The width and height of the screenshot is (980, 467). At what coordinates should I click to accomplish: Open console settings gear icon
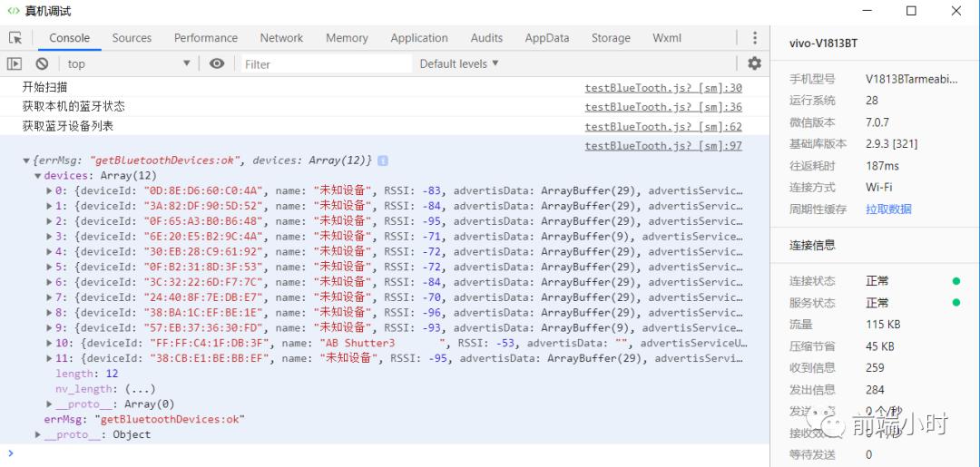754,63
